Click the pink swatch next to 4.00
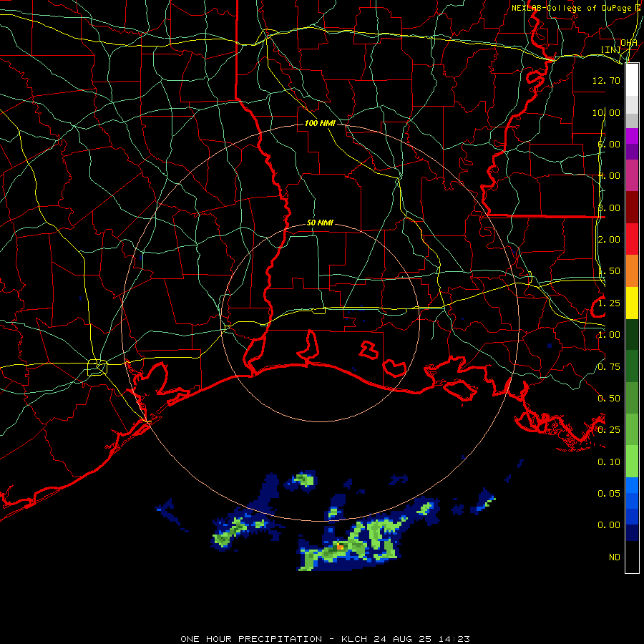Viewport: 644px width, 644px height. [632, 175]
